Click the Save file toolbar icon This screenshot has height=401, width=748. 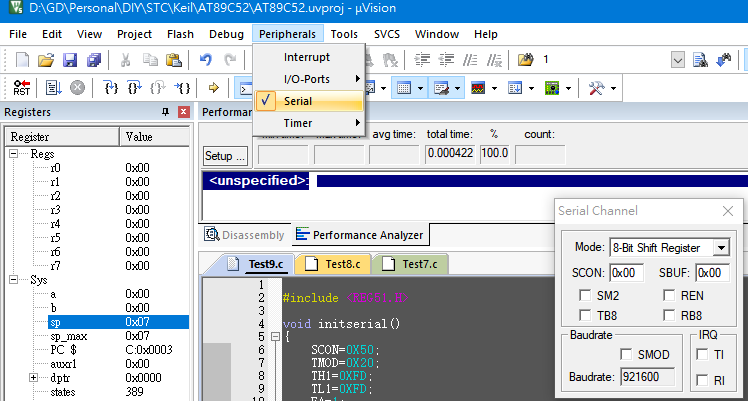(x=70, y=60)
